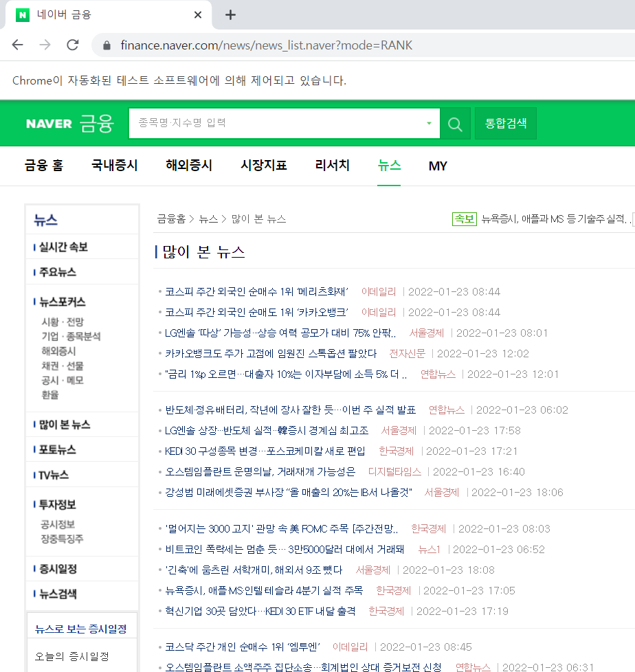This screenshot has height=672, width=635.
Task: Select 장중특징주 sub-item
Action: (62, 539)
